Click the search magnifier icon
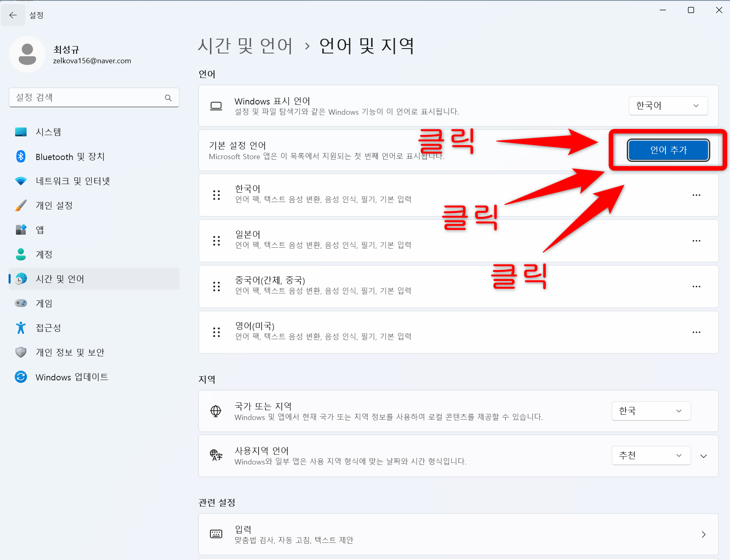 168,98
